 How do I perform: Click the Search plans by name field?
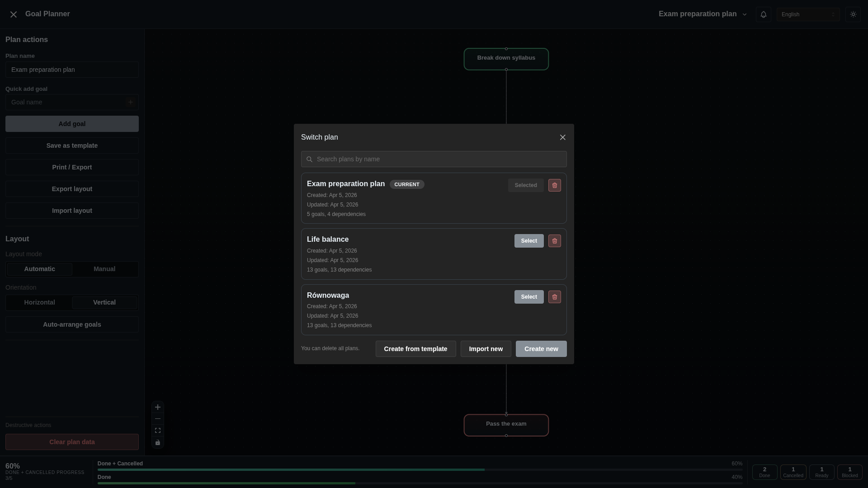(x=434, y=159)
